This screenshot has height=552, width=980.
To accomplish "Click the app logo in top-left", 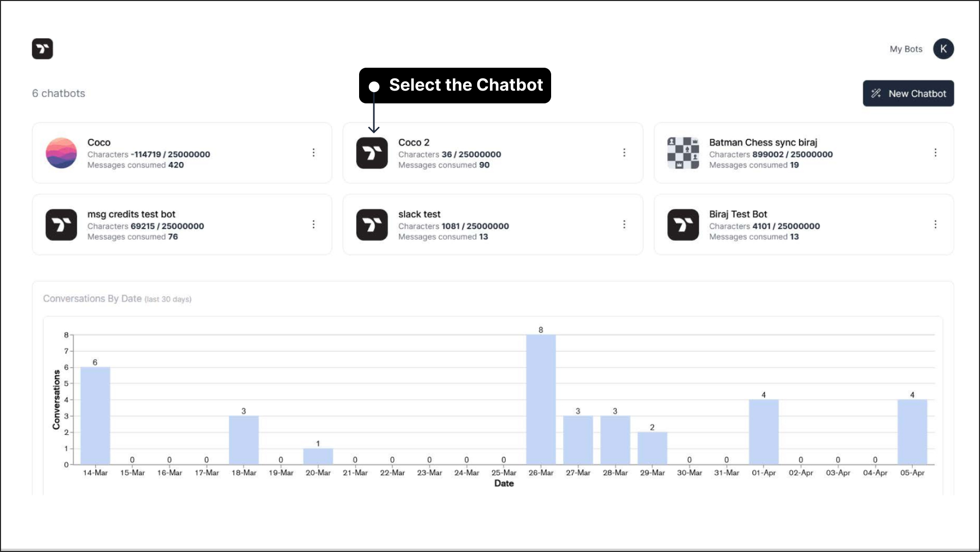I will click(x=42, y=48).
